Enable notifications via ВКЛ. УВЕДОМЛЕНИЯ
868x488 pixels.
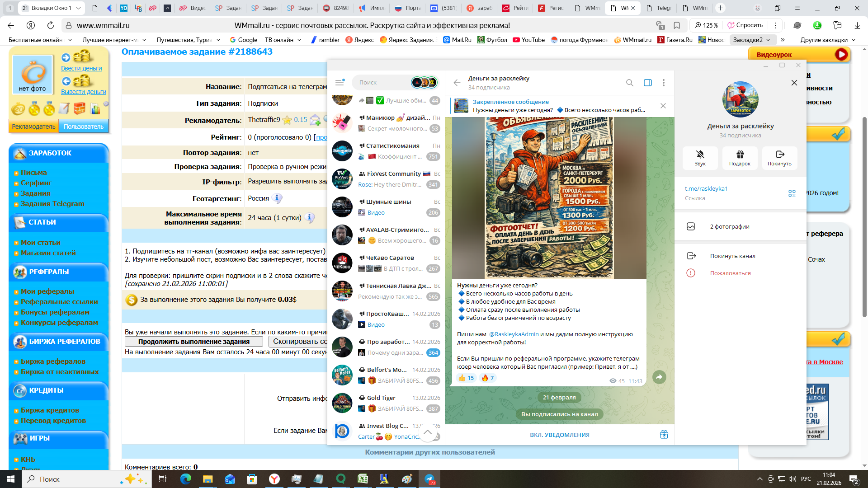pyautogui.click(x=559, y=435)
